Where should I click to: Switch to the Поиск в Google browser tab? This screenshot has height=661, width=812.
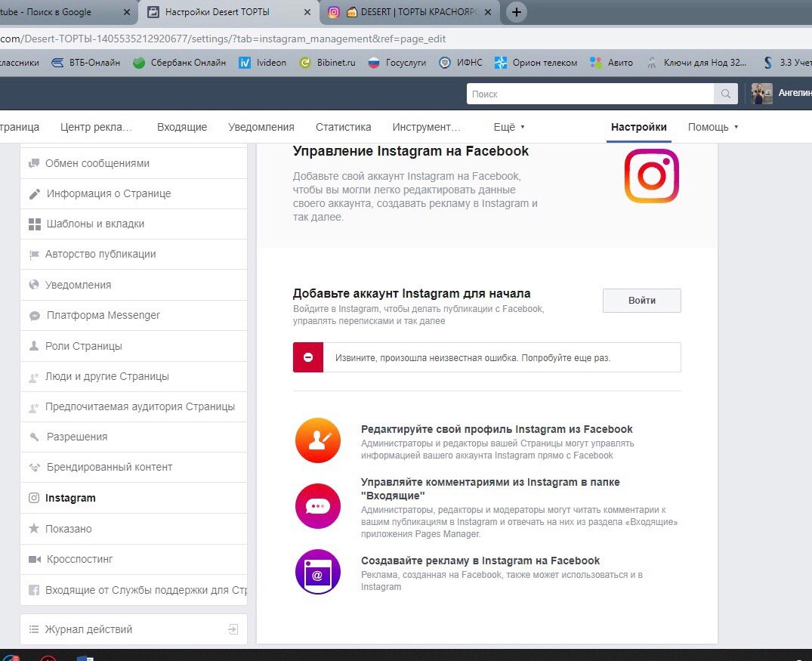(62, 12)
